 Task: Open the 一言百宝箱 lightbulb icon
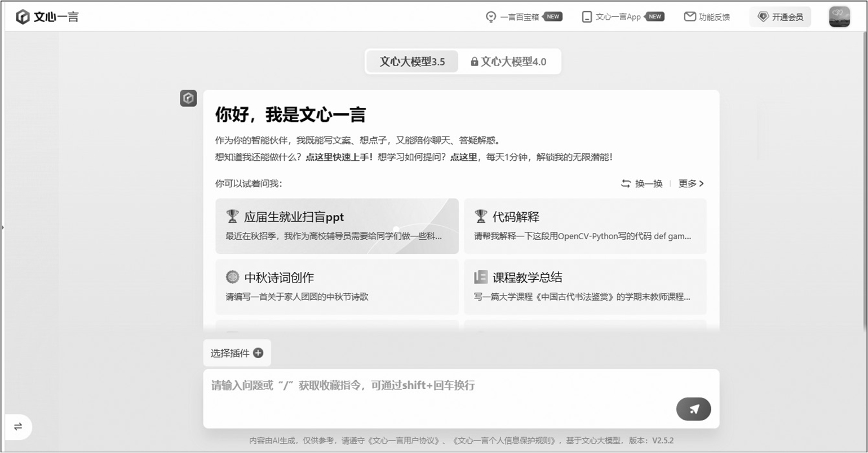pyautogui.click(x=491, y=17)
